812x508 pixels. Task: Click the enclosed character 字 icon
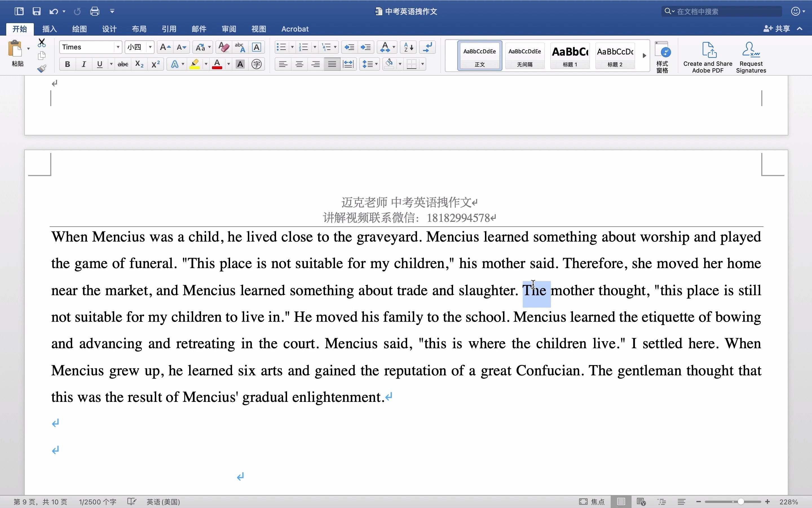tap(257, 64)
